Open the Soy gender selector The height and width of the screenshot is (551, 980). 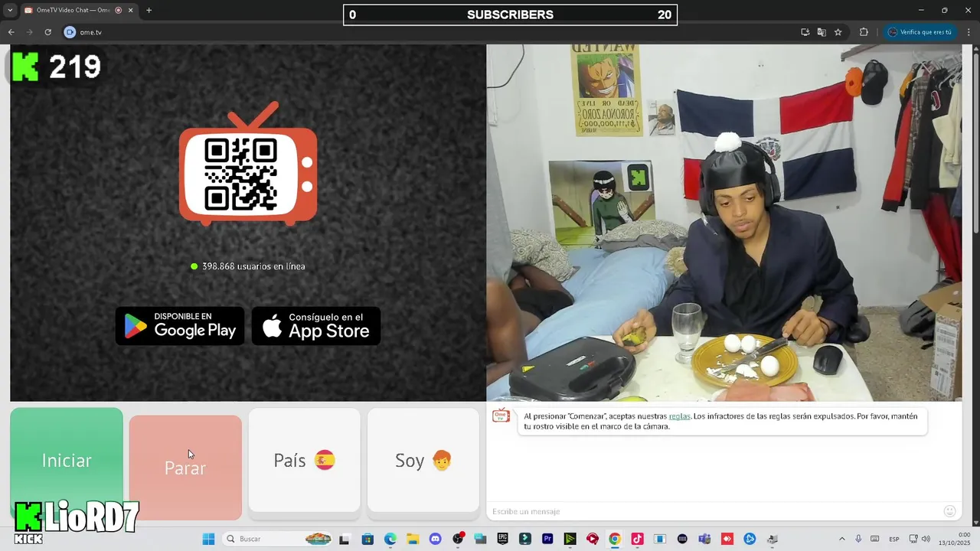423,460
